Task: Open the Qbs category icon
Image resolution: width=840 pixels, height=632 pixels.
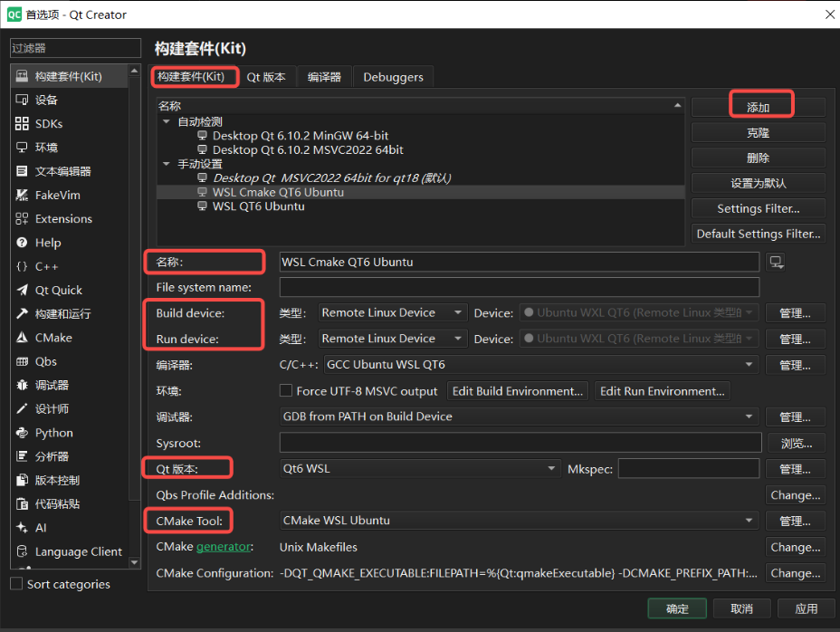Action: click(x=22, y=361)
